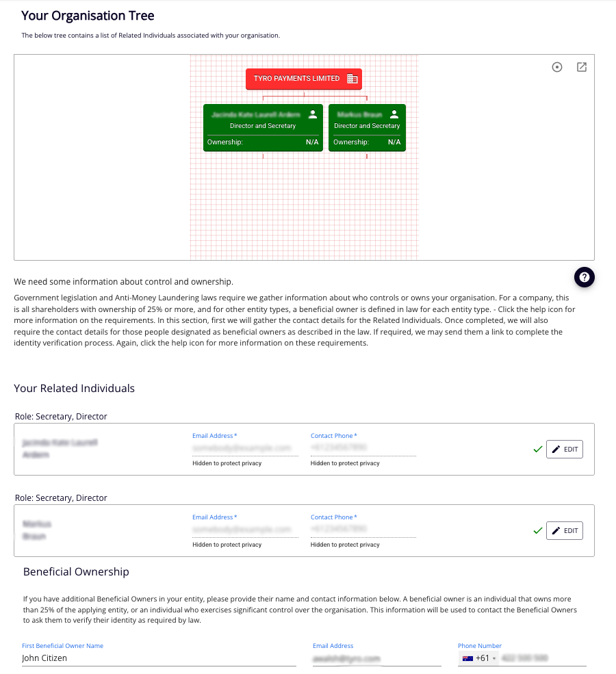
Task: Click the second individual's green verified checkmark
Action: coord(537,531)
